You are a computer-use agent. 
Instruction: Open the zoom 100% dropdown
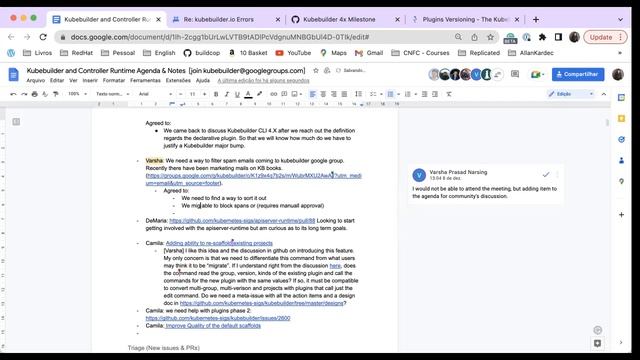pyautogui.click(x=77, y=94)
